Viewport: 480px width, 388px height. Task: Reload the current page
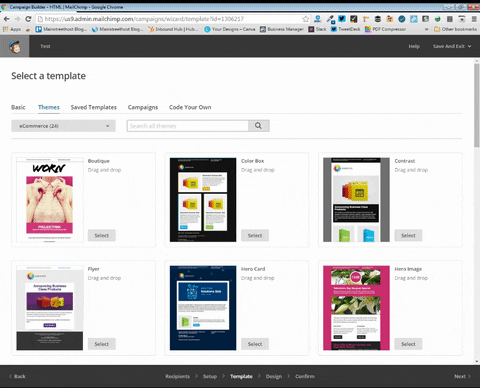pos(28,19)
